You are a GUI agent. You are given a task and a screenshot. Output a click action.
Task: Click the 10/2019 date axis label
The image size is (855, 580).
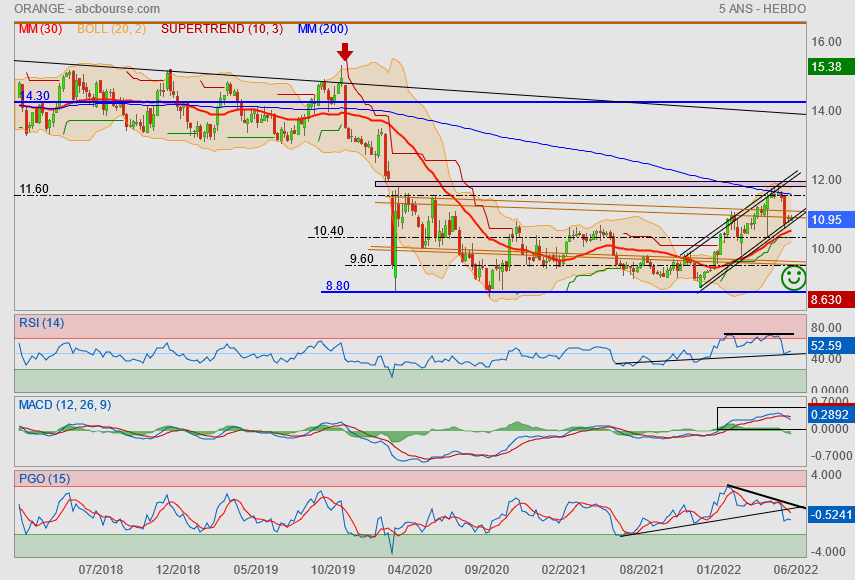pos(333,570)
